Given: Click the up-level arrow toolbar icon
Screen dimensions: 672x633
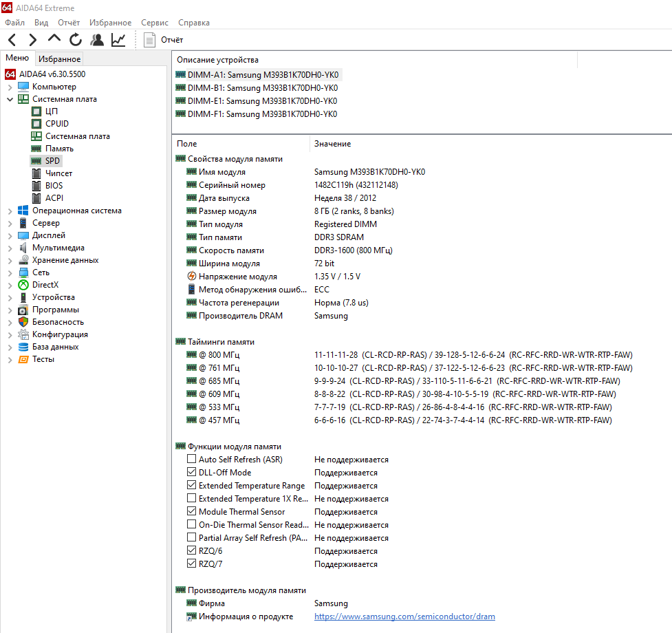Looking at the screenshot, I should point(54,39).
